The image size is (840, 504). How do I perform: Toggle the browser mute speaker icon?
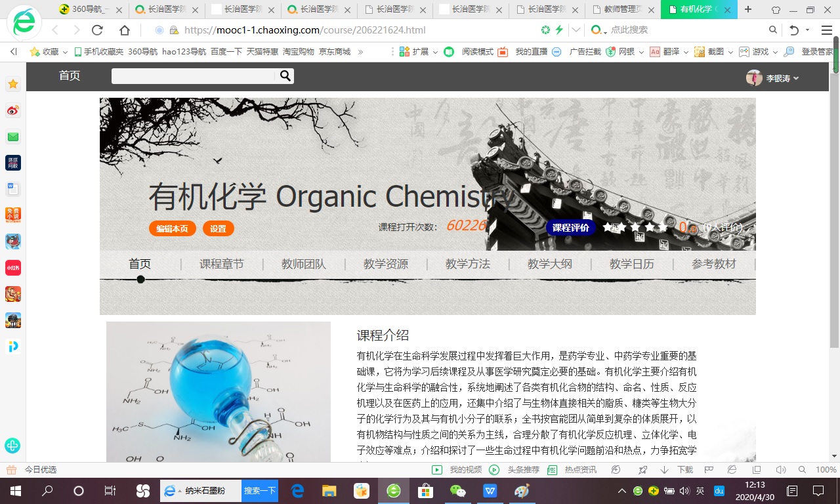coord(780,470)
